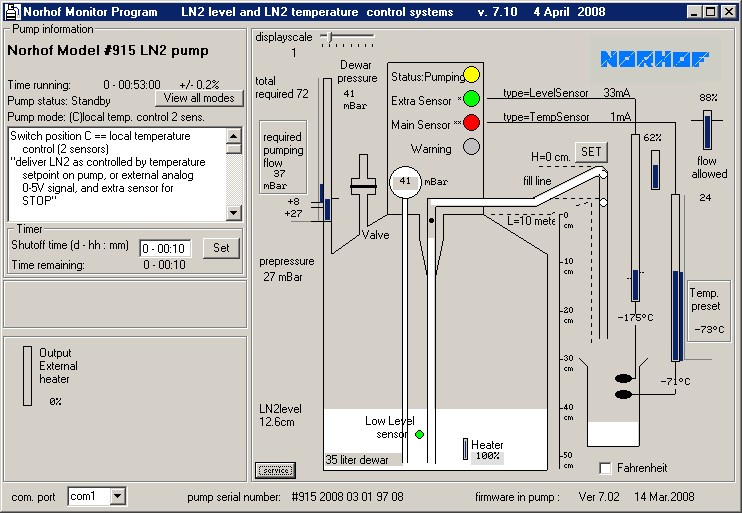Click the required pumping flow box
The width and height of the screenshot is (742, 513).
click(283, 157)
